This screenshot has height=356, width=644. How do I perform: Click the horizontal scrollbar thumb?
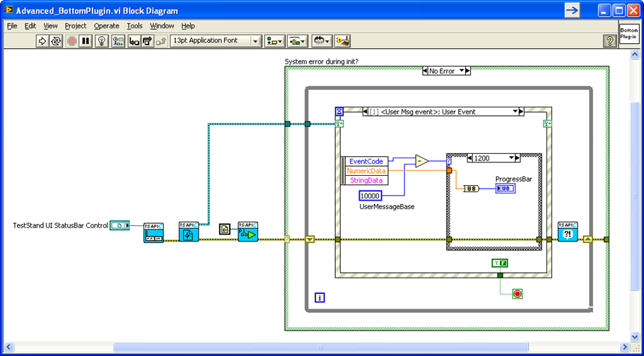320,347
